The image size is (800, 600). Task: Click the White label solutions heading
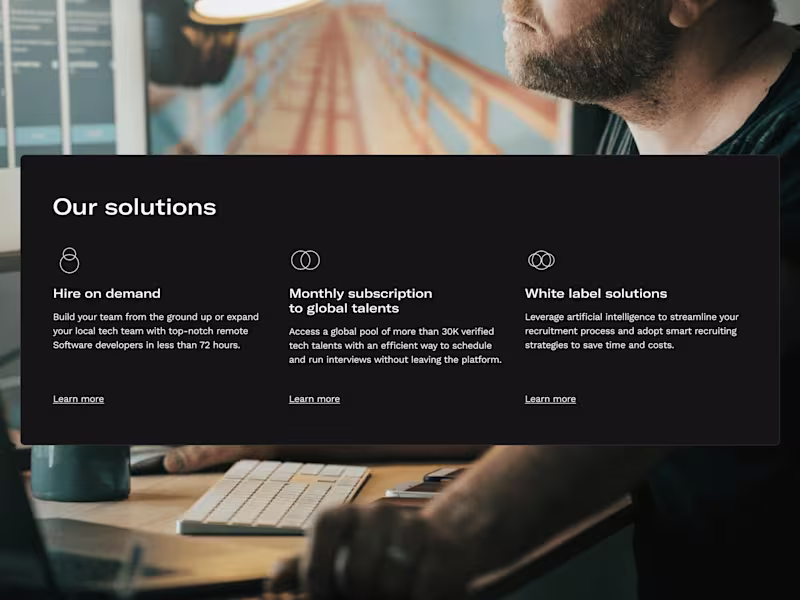596,293
